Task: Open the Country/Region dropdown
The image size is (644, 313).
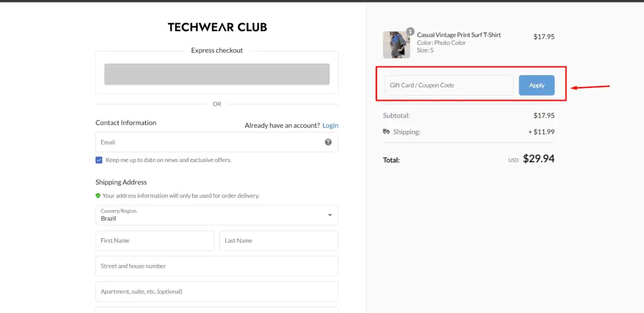Action: [x=217, y=215]
